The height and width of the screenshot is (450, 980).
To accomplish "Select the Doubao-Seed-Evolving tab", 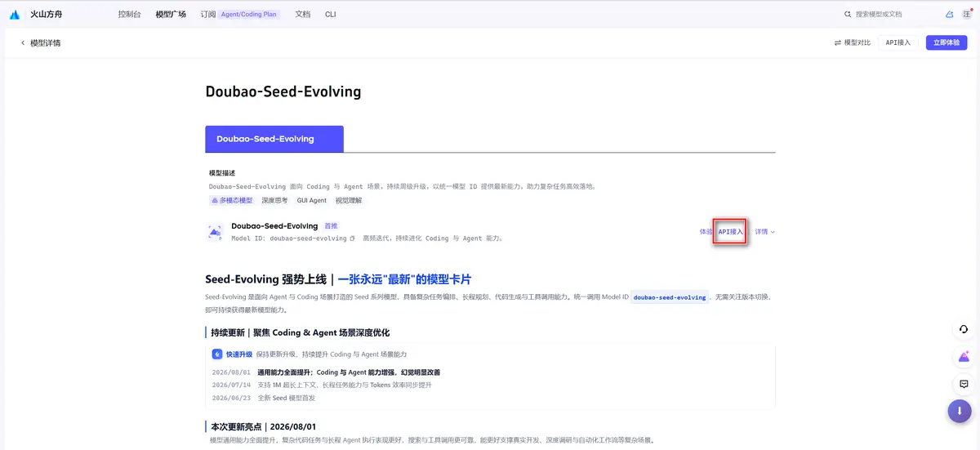I will pyautogui.click(x=274, y=139).
